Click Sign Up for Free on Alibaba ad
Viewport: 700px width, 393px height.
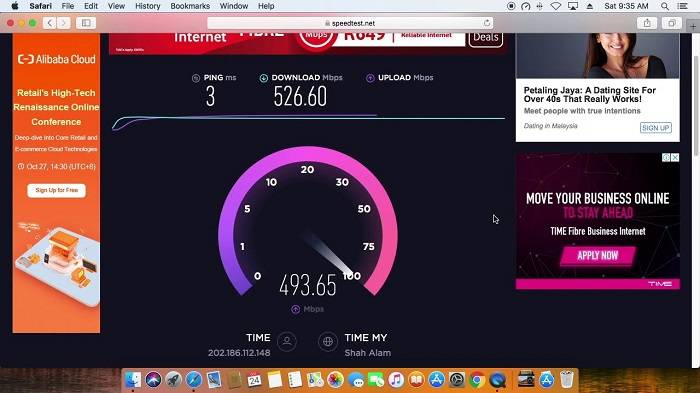pos(56,190)
